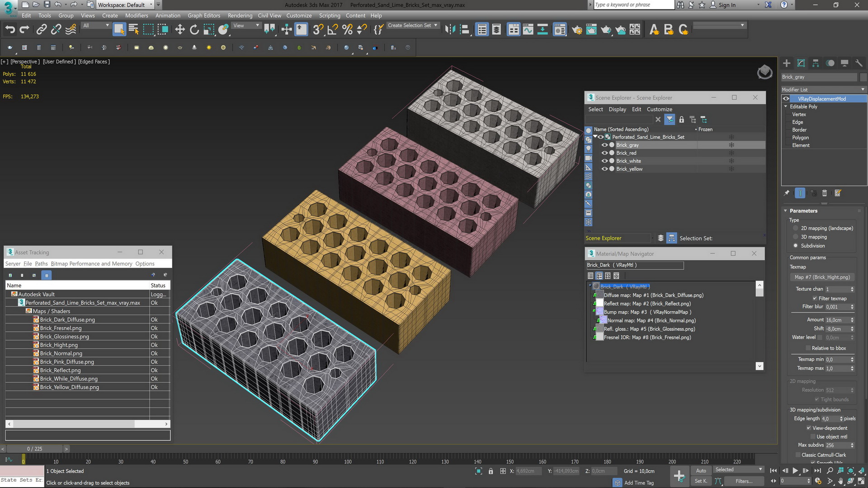Click the Pin Stack icon

pyautogui.click(x=787, y=193)
